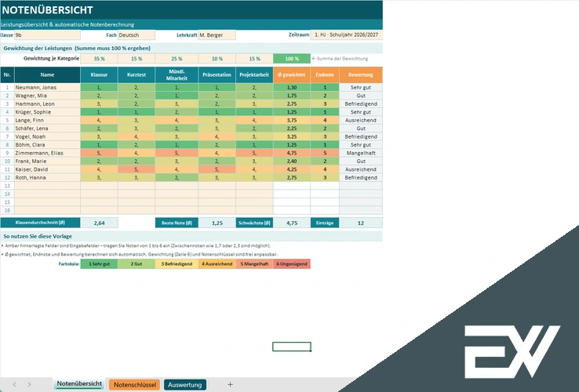Click the 6 Ungenügend red legend swatch

(x=292, y=264)
